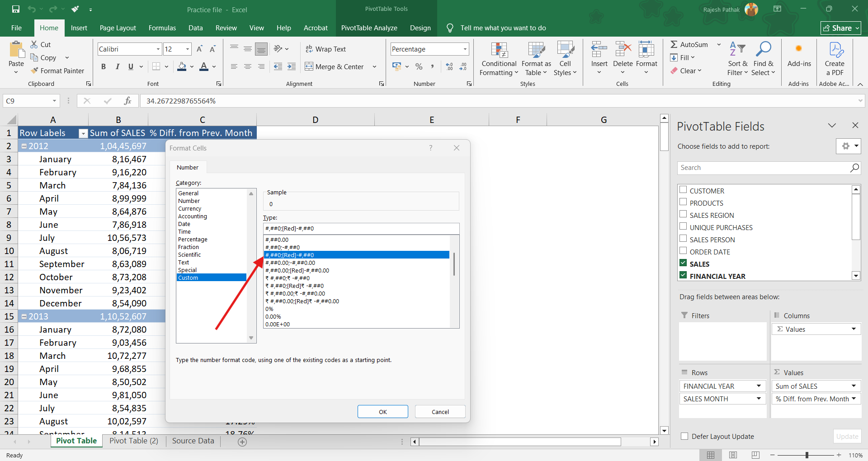868x461 pixels.
Task: Toggle Bold formatting in the Font group
Action: click(104, 67)
